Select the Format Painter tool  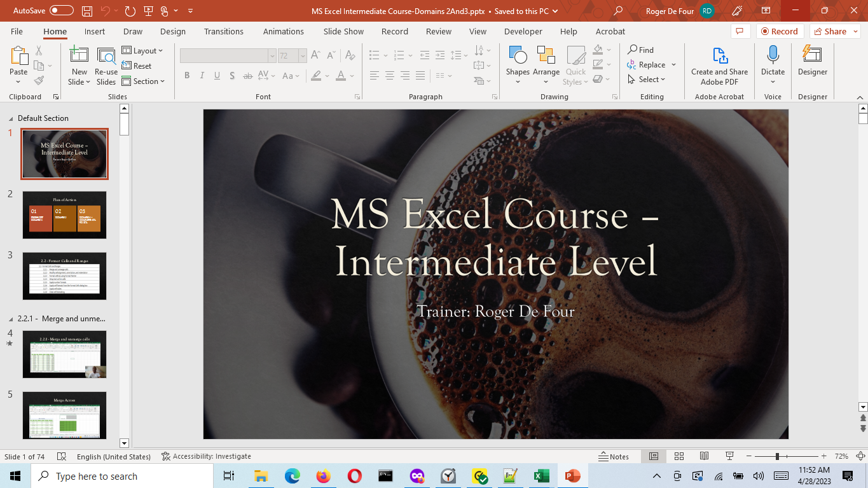click(38, 80)
